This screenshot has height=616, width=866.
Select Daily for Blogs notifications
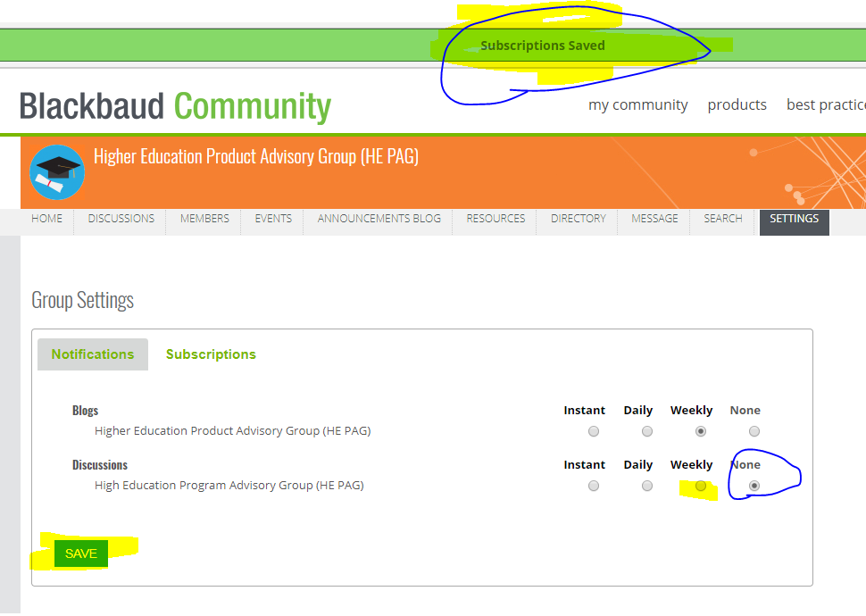pyautogui.click(x=646, y=431)
